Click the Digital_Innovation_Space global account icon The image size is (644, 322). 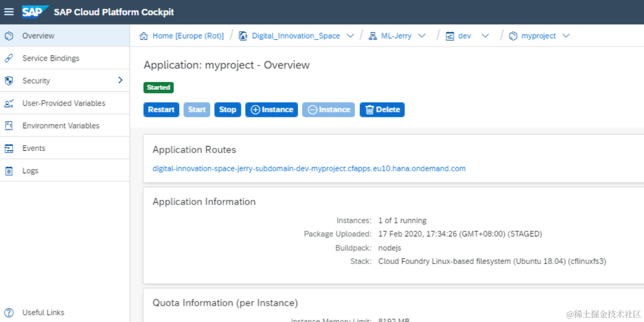pos(243,36)
